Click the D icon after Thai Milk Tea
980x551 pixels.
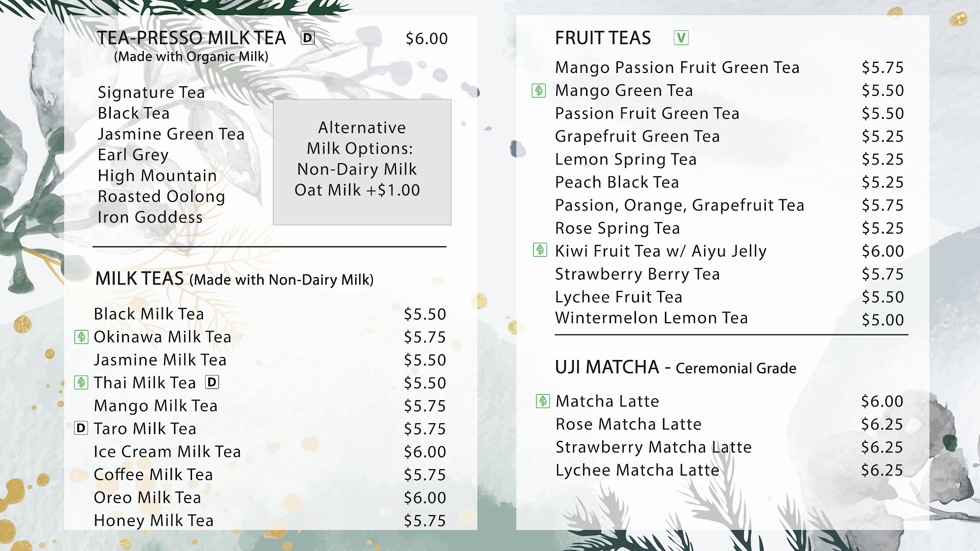click(212, 382)
